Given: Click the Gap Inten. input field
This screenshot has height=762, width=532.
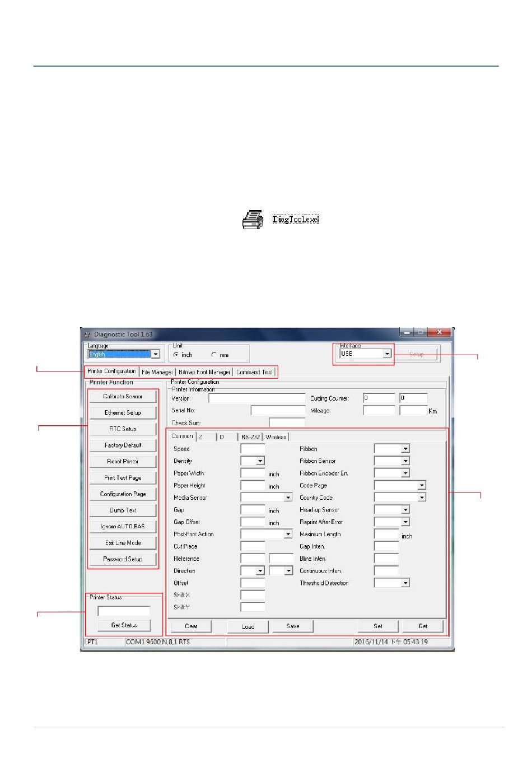Looking at the screenshot, I should coord(386,546).
